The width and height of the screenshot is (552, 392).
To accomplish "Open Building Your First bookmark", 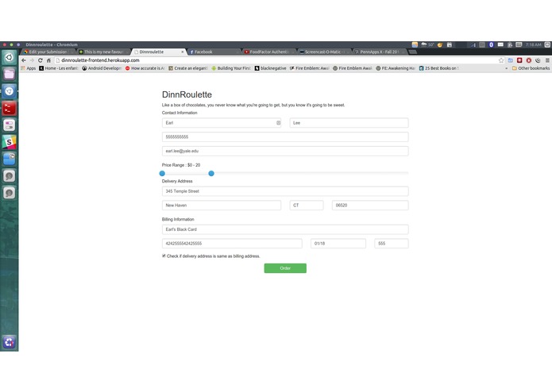I will click(x=231, y=68).
